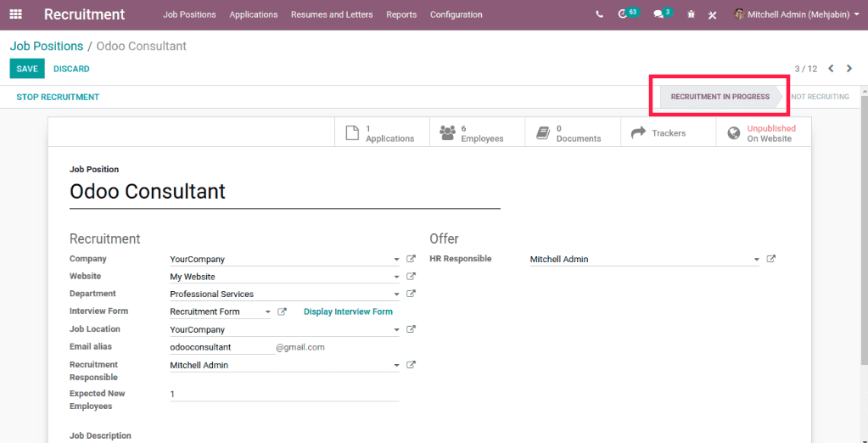The height and width of the screenshot is (443, 868).
Task: Open Interview Form external link icon
Action: pyautogui.click(x=282, y=311)
